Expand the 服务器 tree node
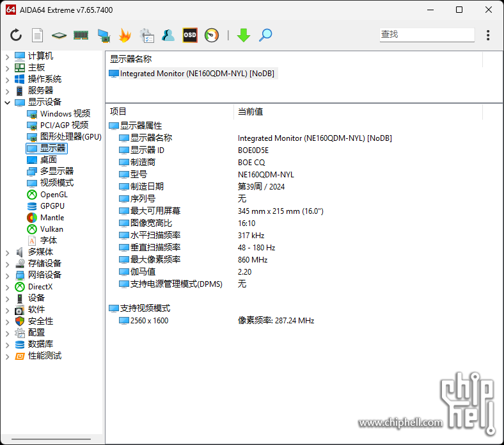The image size is (504, 445). pos(8,92)
